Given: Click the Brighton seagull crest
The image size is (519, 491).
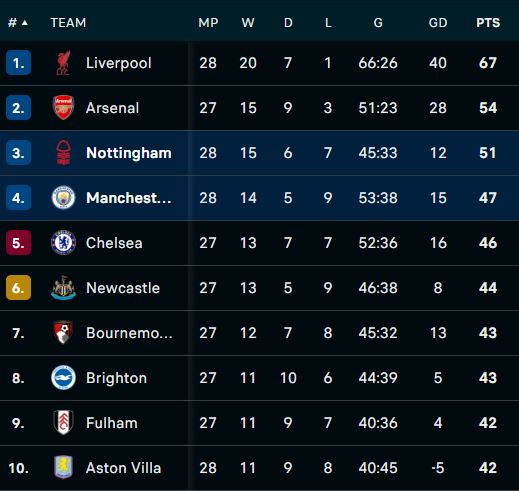Looking at the screenshot, I should click(x=63, y=378).
